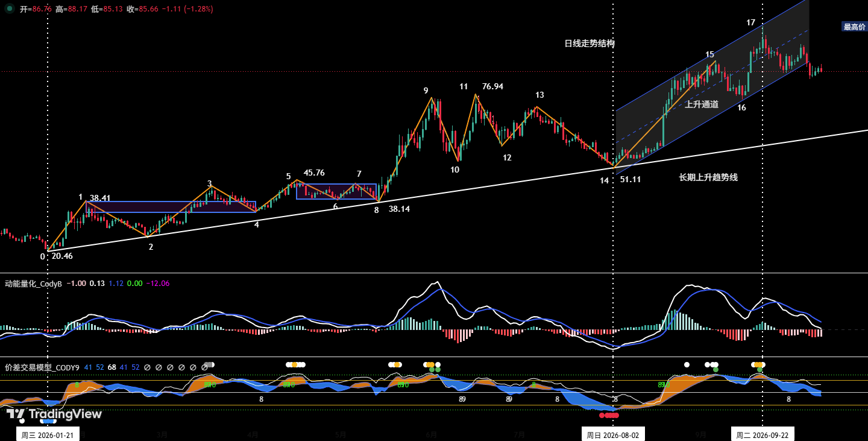Click the 周三 2026-01-21 date marker
Viewport: 868px width, 441px height.
coord(48,435)
